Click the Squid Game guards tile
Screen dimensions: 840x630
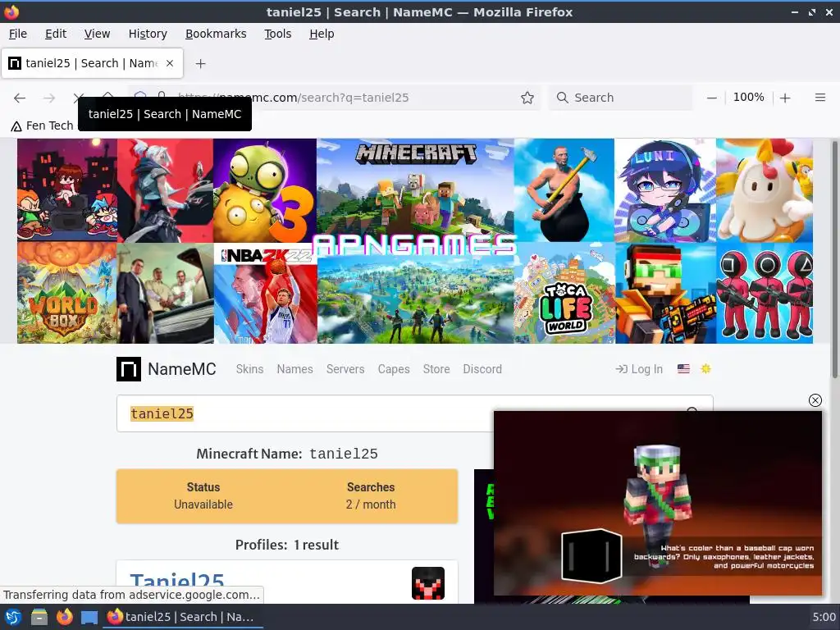click(765, 293)
